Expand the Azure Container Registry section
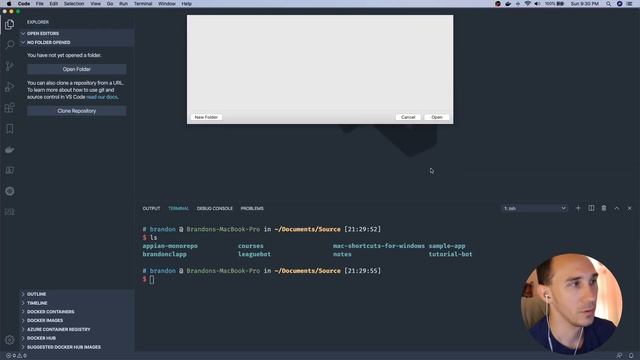 pos(77,329)
